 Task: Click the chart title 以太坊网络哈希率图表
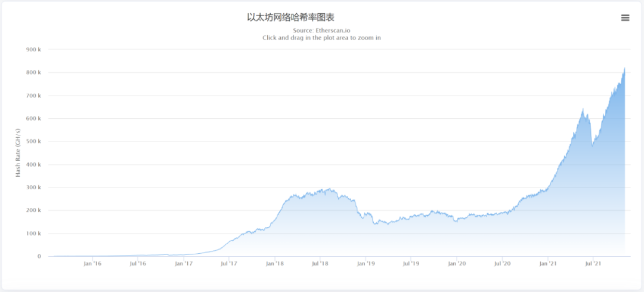tap(290, 17)
